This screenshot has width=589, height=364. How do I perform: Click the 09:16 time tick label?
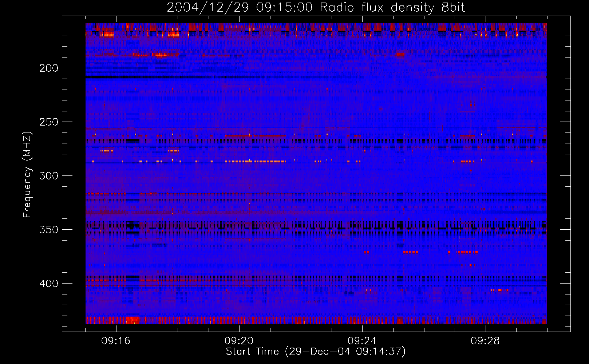point(116,341)
